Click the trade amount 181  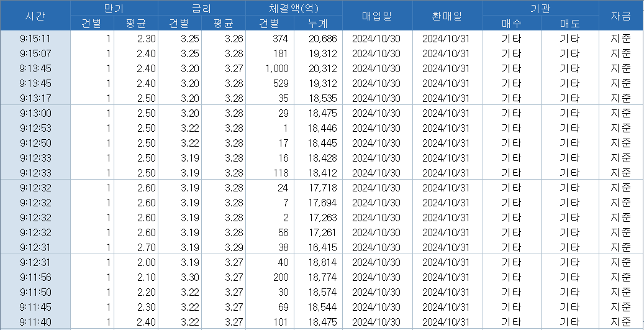click(281, 54)
